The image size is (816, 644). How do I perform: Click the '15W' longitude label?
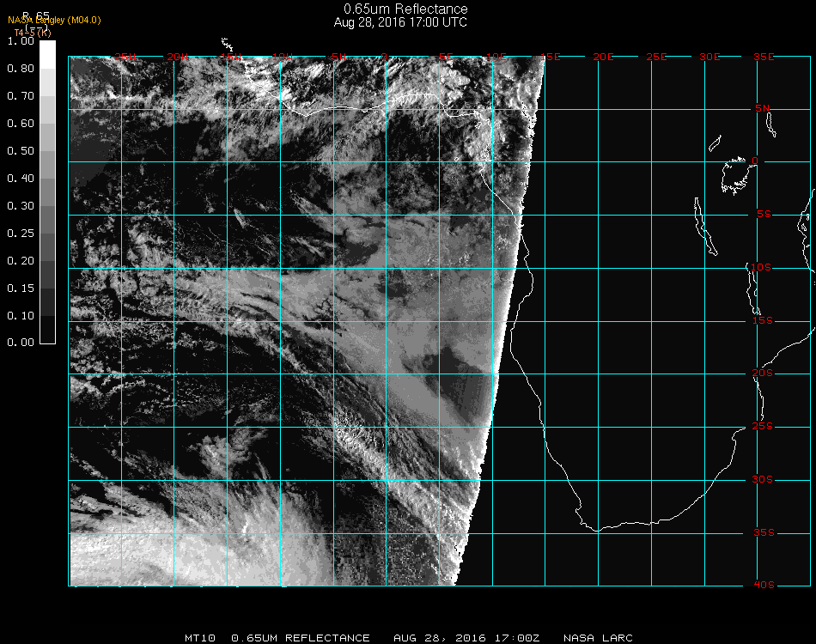[230, 57]
